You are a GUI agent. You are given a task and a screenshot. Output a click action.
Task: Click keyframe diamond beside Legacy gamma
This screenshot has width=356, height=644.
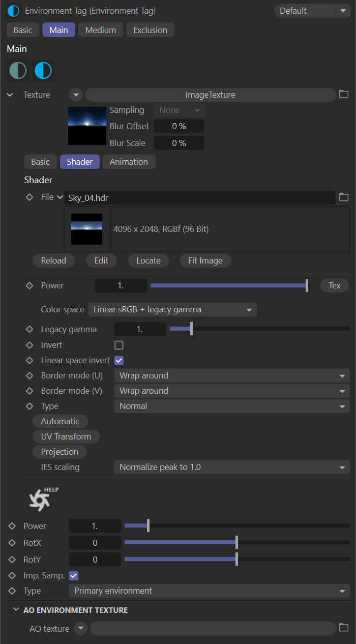pos(29,329)
